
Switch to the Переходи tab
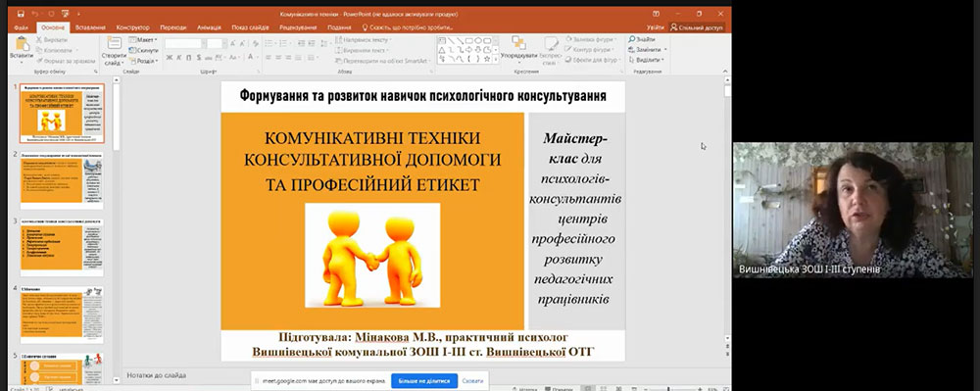point(173,27)
